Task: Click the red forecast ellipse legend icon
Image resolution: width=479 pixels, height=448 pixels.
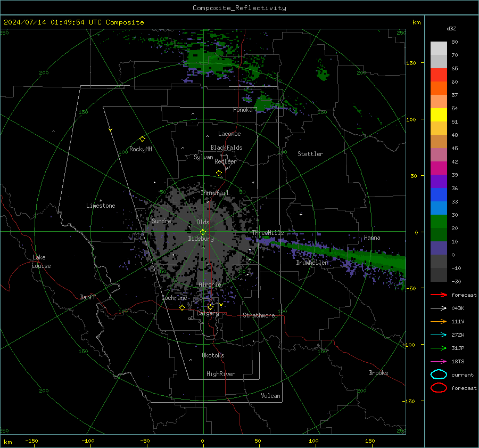Action: click(x=439, y=388)
